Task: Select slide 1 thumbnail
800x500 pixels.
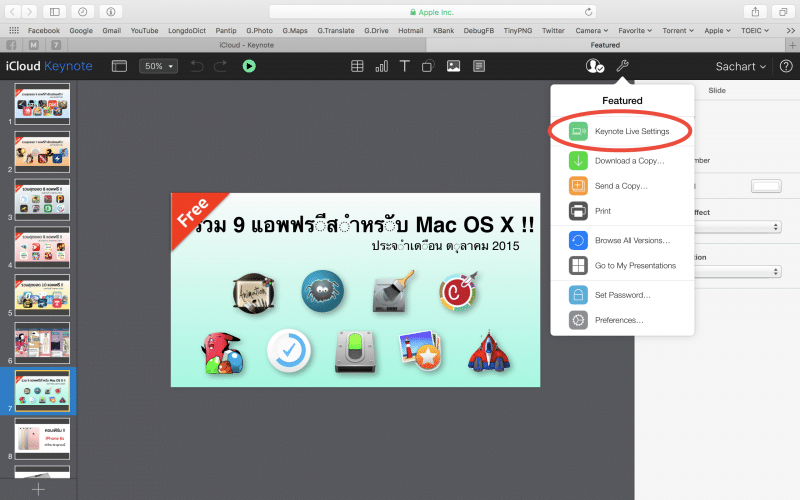Action: coord(42,104)
